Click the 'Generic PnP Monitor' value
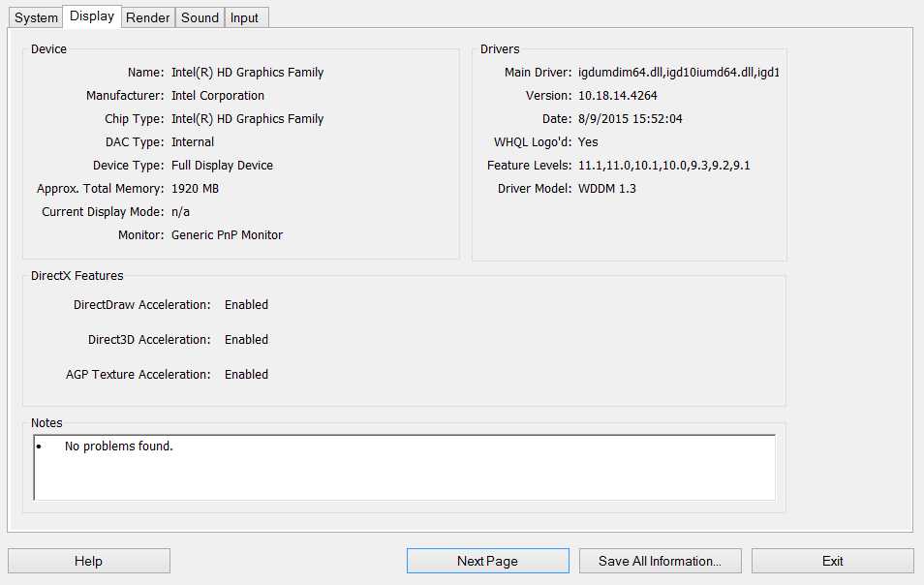Screen dimensions: 924x585 tap(227, 235)
